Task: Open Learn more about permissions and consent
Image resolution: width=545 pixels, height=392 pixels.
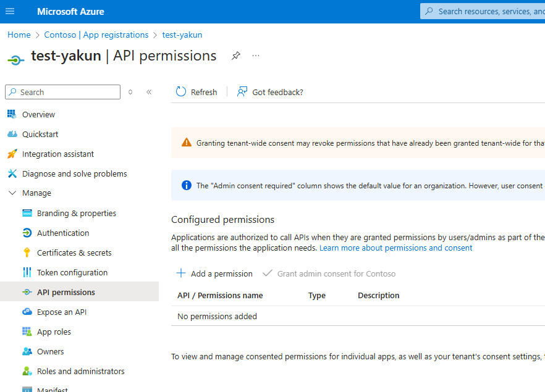Action: point(396,248)
